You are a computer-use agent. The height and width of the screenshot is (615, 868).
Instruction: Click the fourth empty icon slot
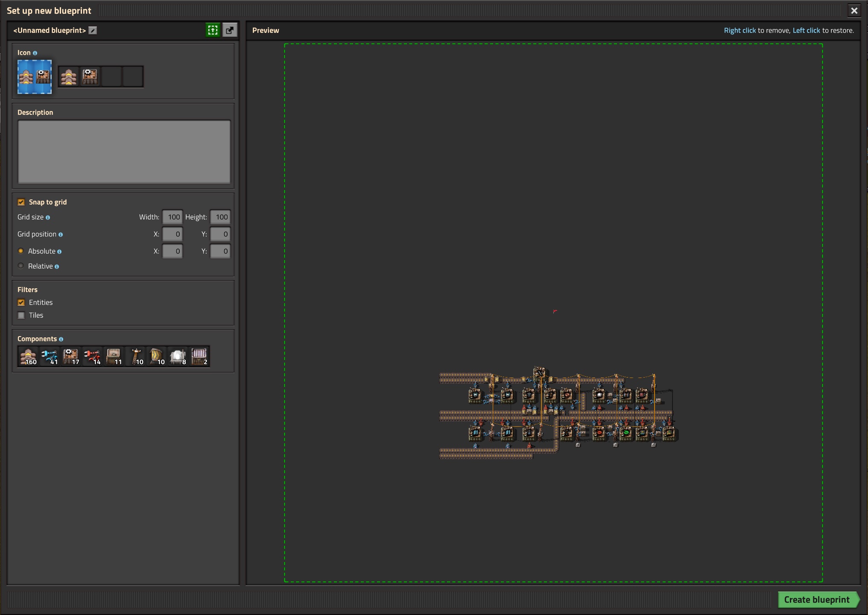[133, 76]
